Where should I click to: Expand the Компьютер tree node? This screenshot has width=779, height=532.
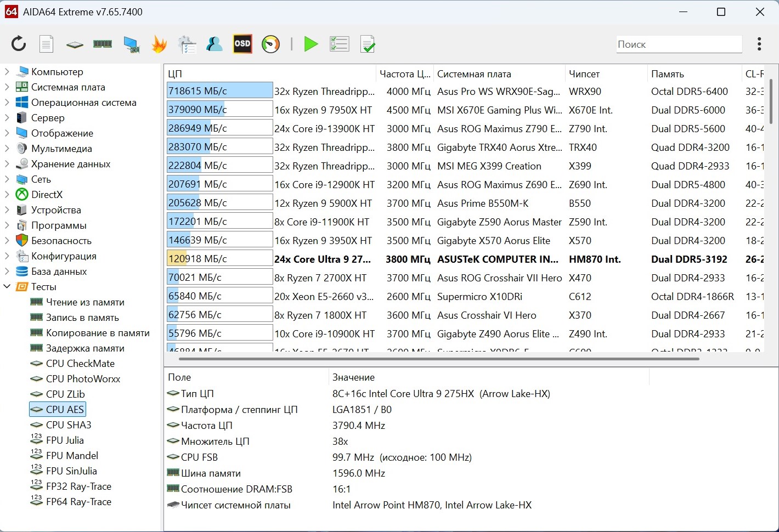coord(7,72)
